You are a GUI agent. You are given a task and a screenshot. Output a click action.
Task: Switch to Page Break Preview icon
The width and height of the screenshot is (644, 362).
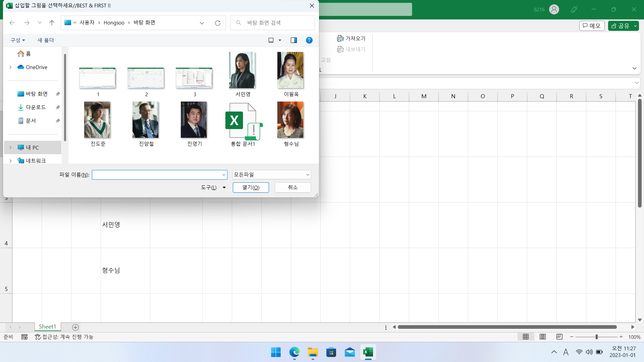[x=559, y=337]
